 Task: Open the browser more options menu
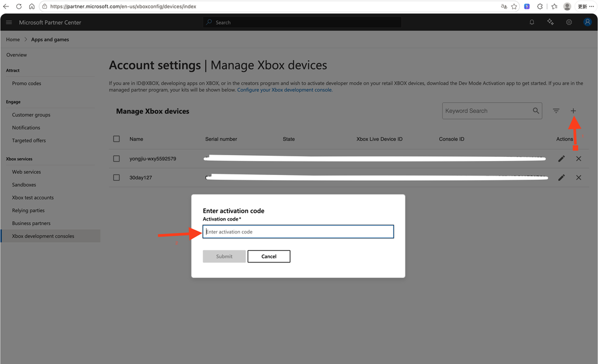point(592,6)
